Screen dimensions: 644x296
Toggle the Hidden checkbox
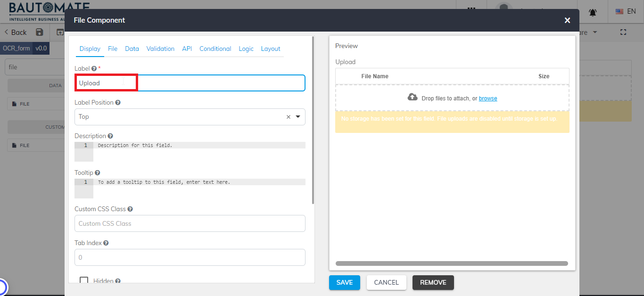coord(84,281)
